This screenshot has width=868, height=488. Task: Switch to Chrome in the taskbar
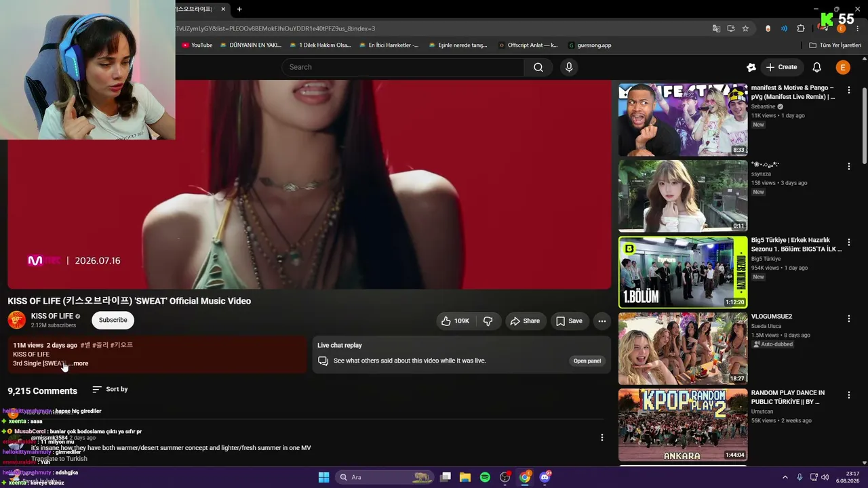[x=525, y=477]
